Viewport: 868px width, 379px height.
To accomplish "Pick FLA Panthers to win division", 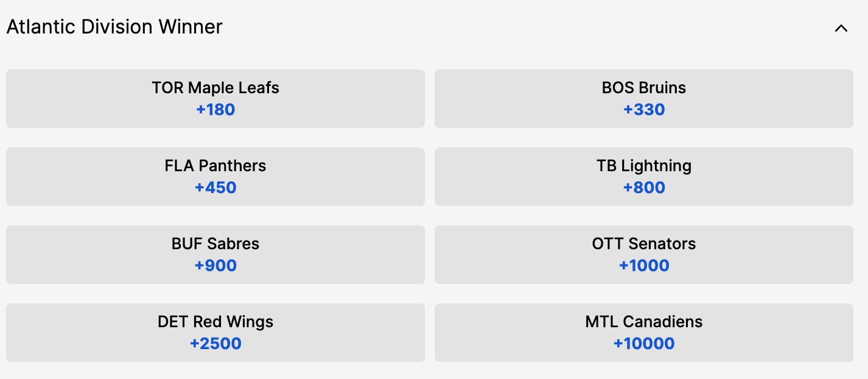I will click(215, 177).
